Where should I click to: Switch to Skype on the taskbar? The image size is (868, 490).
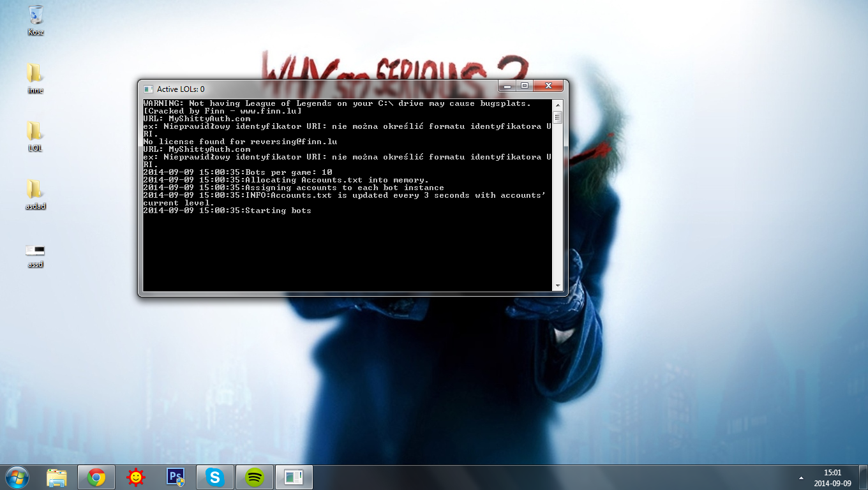215,477
